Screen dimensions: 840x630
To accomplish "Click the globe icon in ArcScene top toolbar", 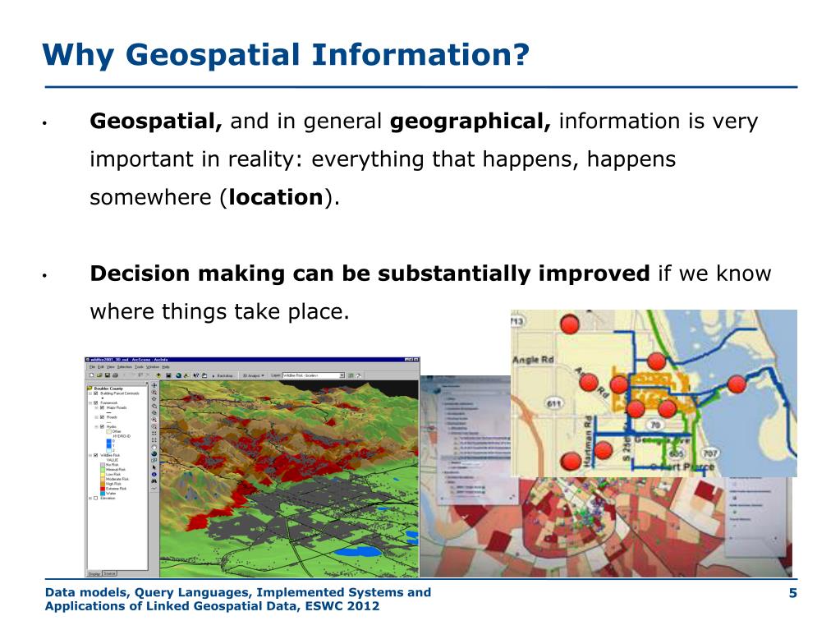I will tap(178, 375).
